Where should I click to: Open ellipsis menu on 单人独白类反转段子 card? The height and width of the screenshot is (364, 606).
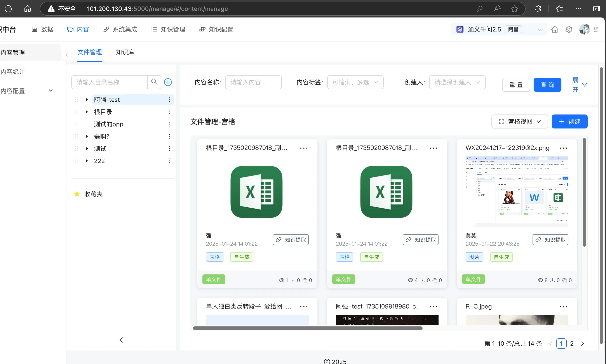pos(304,307)
